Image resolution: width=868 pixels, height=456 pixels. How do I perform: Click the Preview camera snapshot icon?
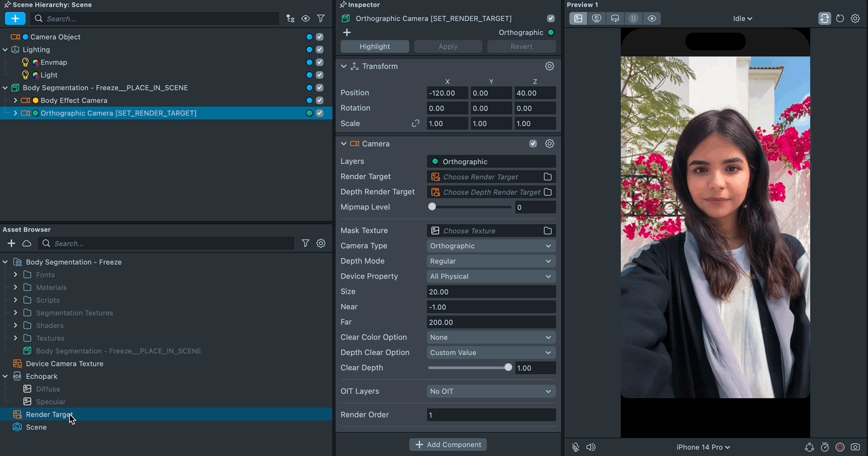(x=855, y=447)
